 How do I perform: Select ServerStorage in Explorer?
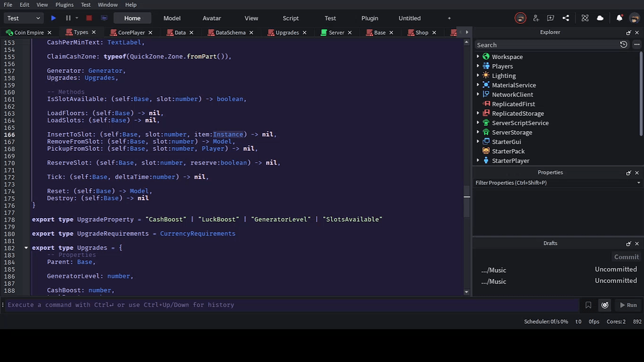[512, 132]
